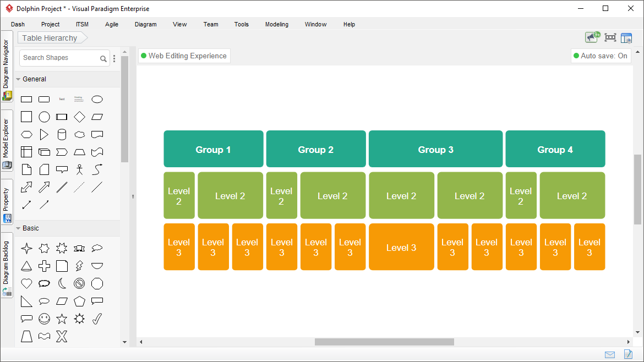
Task: Select the Smiley shape under Basic
Action: [44, 319]
